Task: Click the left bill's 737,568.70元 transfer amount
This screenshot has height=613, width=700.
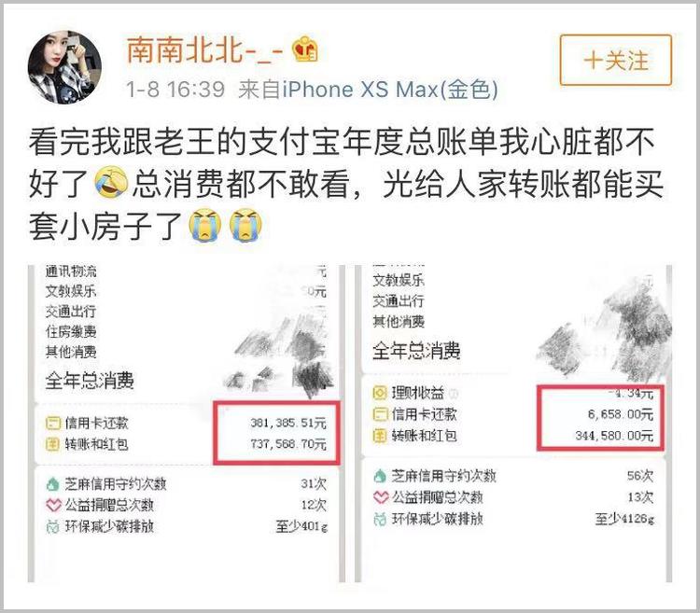Action: pyautogui.click(x=288, y=444)
